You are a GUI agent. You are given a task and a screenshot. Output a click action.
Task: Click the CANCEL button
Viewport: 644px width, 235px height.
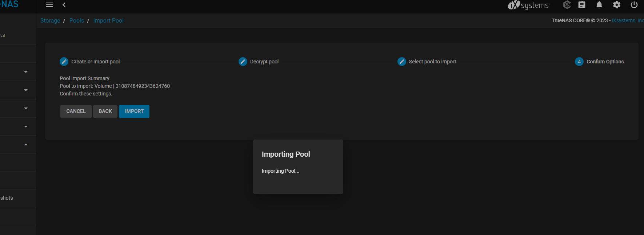pyautogui.click(x=76, y=111)
